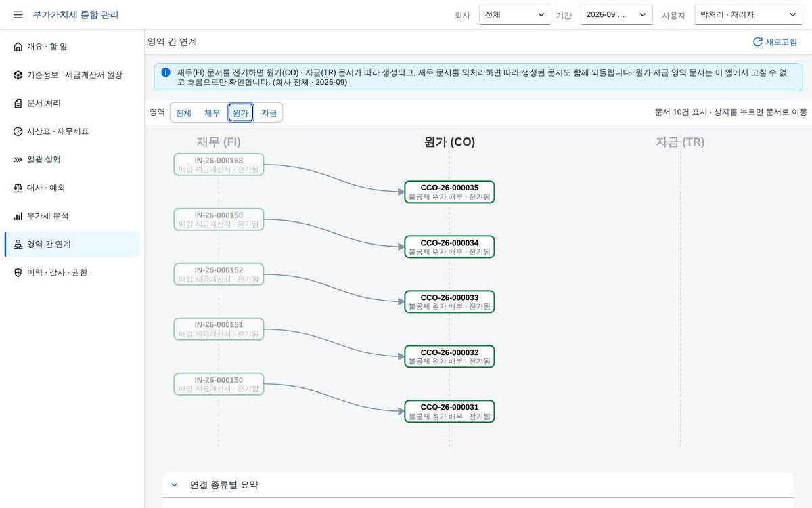
Task: Open the 사용자 박처리 dropdown
Action: [x=748, y=15]
